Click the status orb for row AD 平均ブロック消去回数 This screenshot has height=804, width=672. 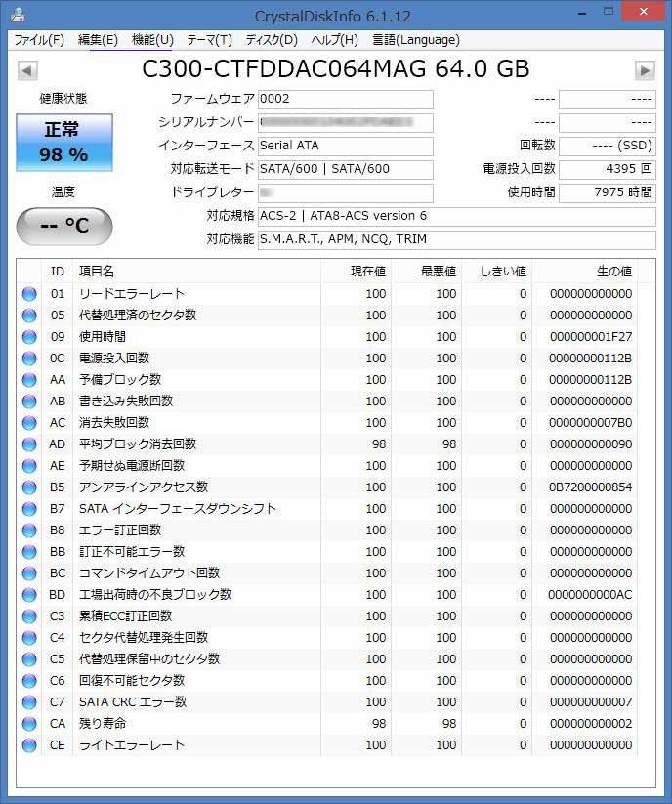click(29, 444)
